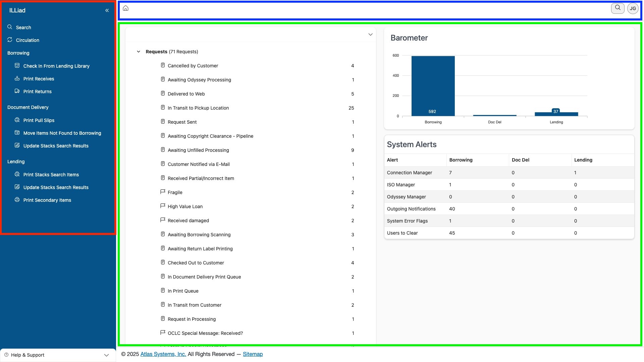Click the Odyssey Manager alert label
The height and width of the screenshot is (362, 644).
[406, 197]
